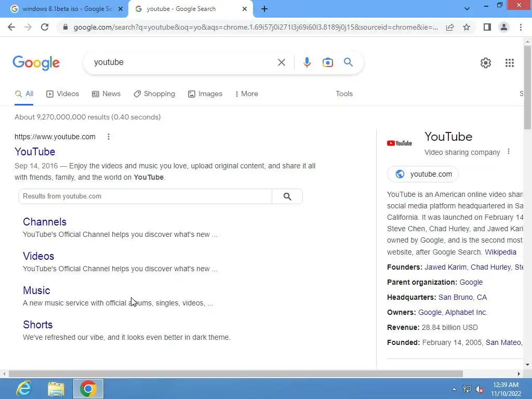Close the windows 8.1beta iso tab
Viewport: 532px width, 399px height.
point(121,9)
